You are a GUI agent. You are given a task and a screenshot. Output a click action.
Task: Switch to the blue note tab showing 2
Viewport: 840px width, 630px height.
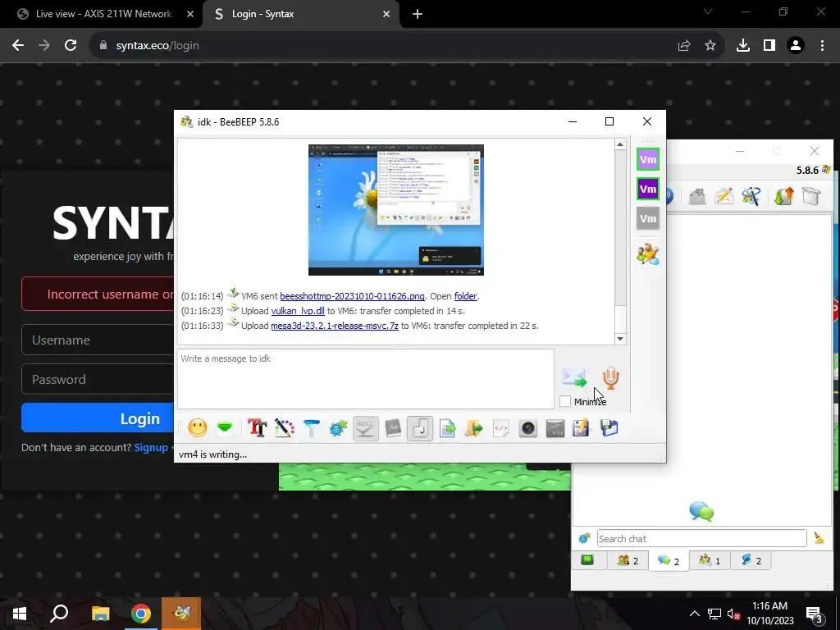pos(751,560)
